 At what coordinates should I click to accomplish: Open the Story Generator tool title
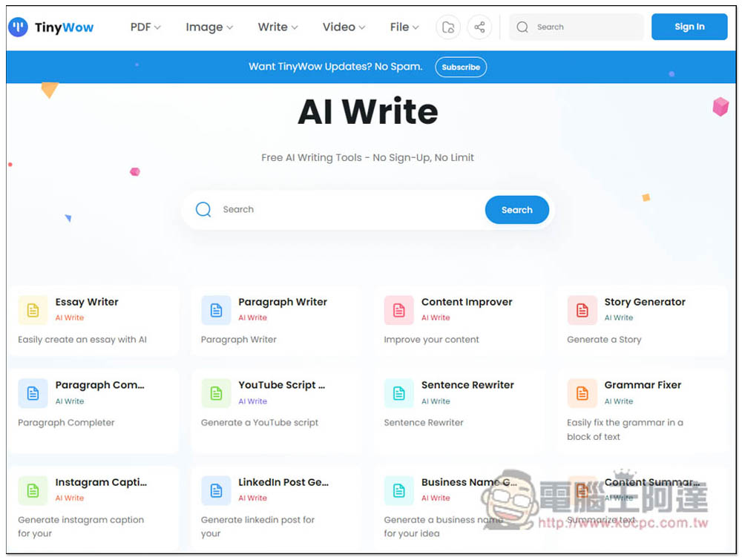645,302
